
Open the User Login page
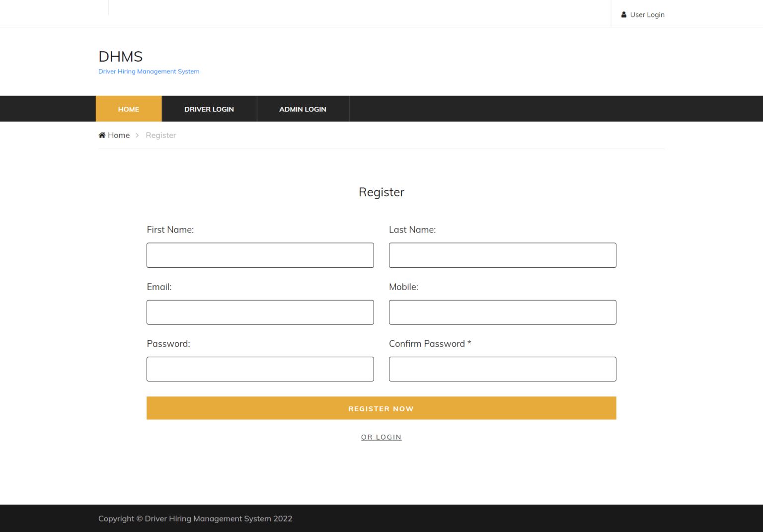(647, 14)
